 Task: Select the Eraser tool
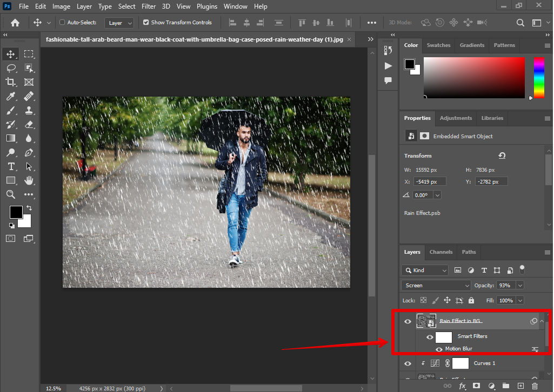pos(29,125)
